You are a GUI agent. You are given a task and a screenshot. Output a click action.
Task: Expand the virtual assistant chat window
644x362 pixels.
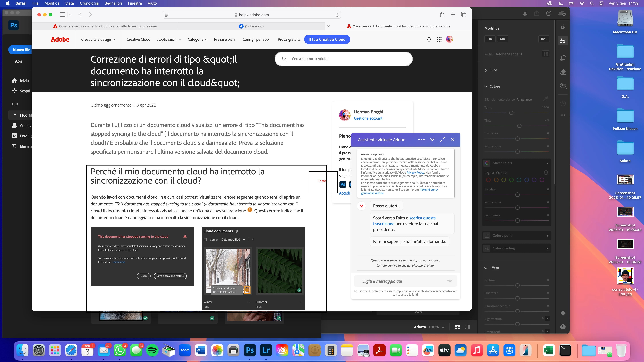coord(442,140)
